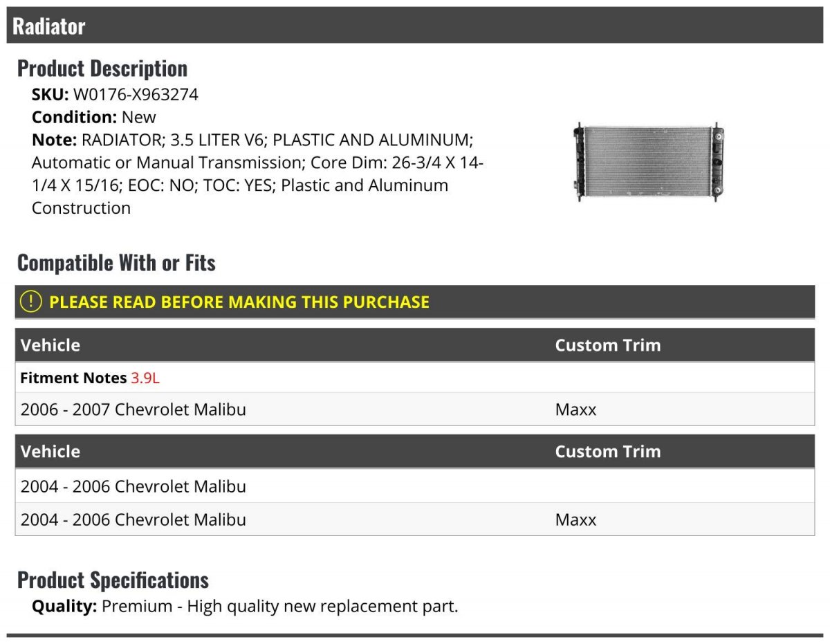Select the Product Description heading

102,68
